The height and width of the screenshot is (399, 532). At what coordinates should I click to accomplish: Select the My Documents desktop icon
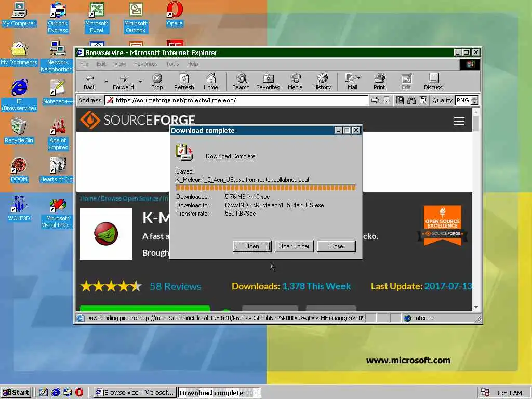tap(19, 54)
